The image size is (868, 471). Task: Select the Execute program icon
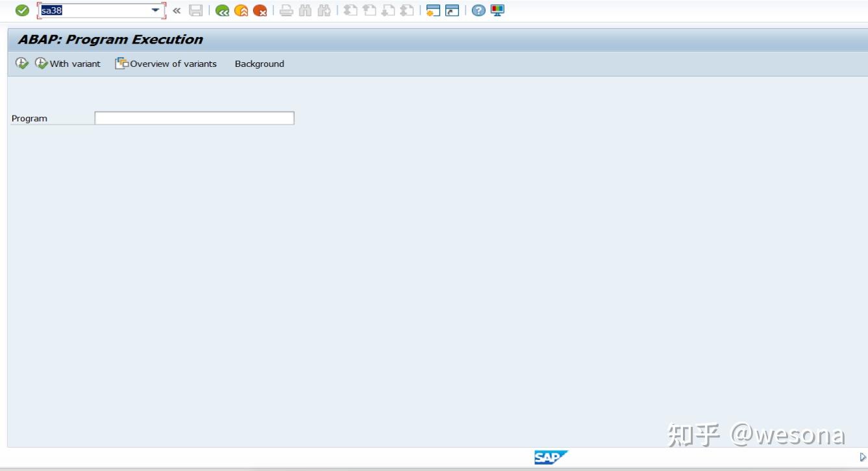click(x=20, y=63)
